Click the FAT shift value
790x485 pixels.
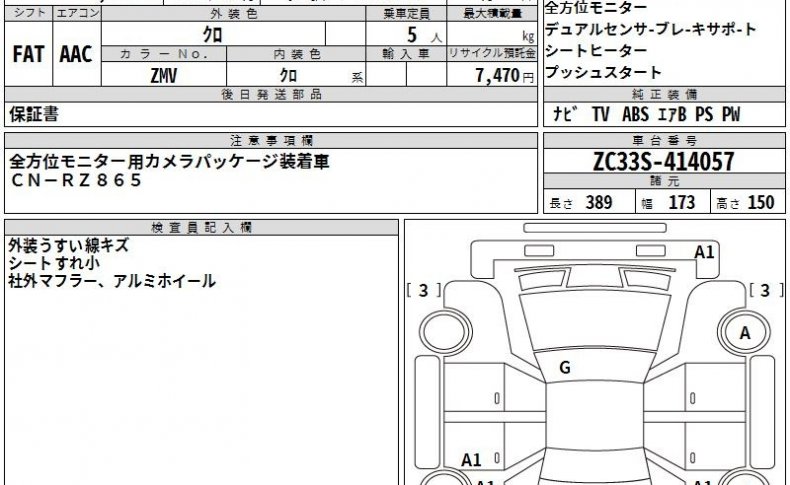pyautogui.click(x=28, y=54)
